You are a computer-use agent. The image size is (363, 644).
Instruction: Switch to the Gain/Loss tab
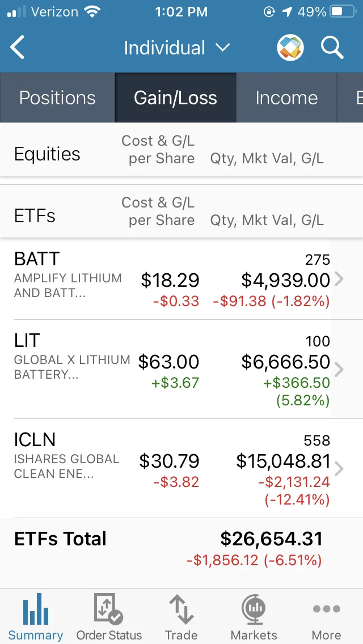pos(175,98)
